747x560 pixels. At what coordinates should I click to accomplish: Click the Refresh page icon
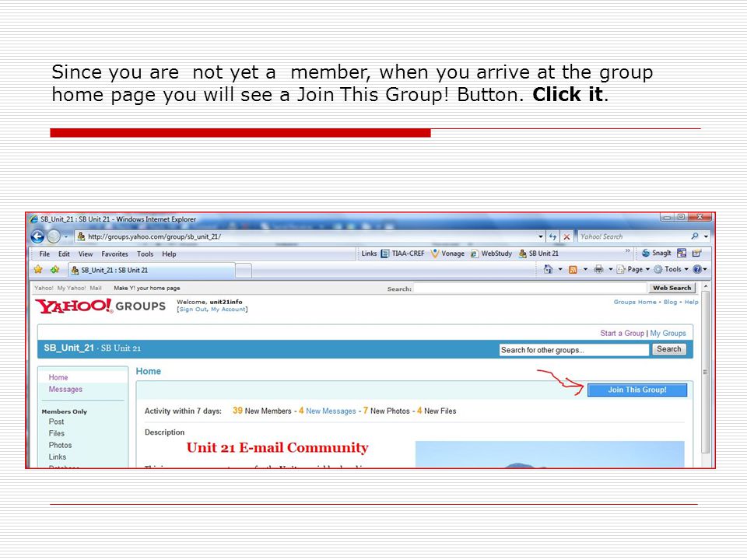click(x=552, y=236)
